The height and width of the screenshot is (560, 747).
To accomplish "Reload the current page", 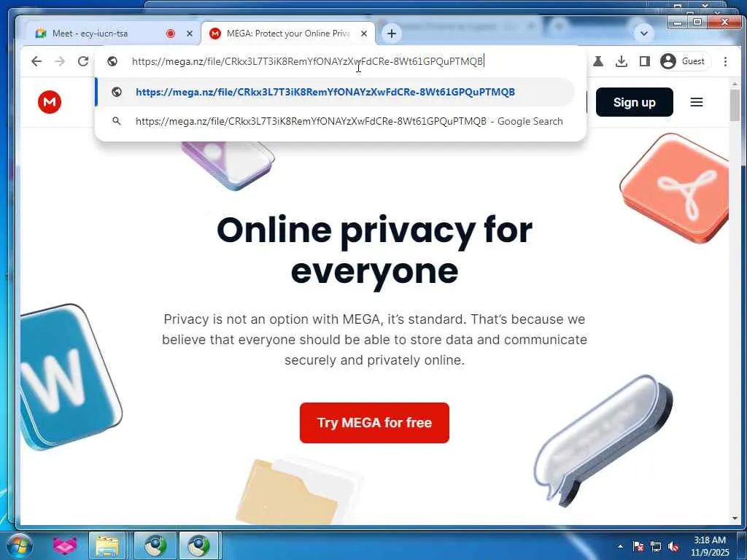I will tap(83, 61).
